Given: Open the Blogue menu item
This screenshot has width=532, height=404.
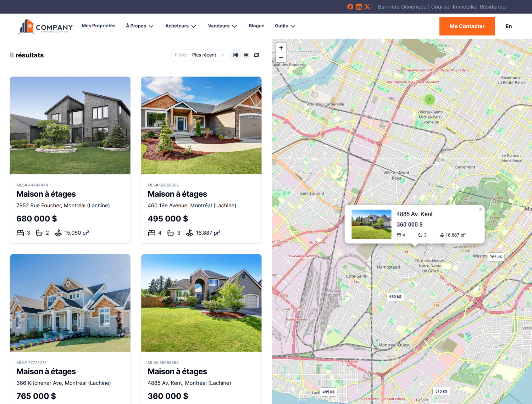Looking at the screenshot, I should (x=256, y=26).
